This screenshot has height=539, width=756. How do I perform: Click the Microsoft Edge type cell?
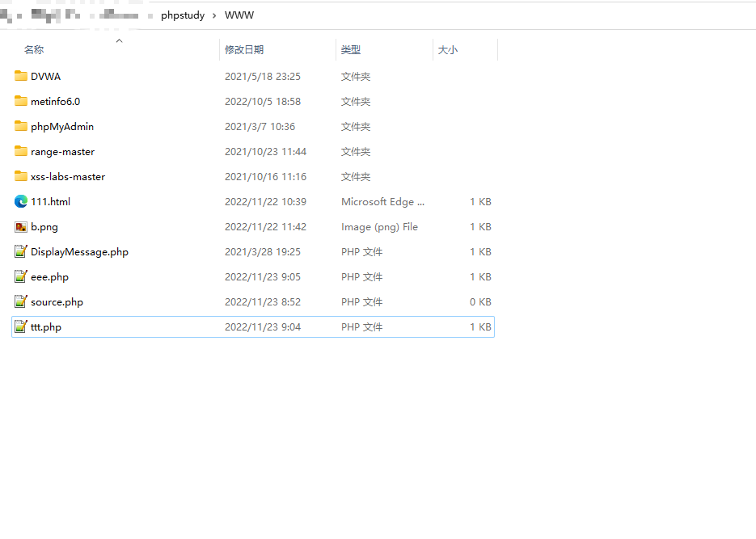coord(382,202)
